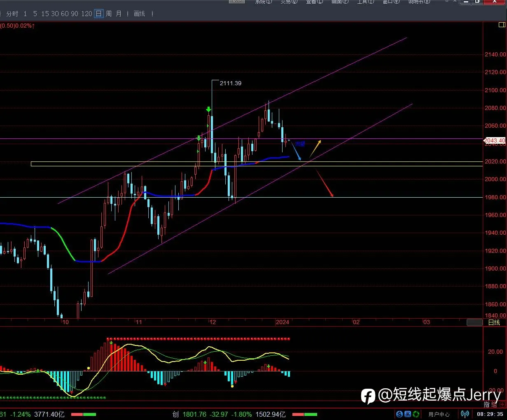
Task: Click the green down arrow signal marker above the December candle
Action: 208,109
